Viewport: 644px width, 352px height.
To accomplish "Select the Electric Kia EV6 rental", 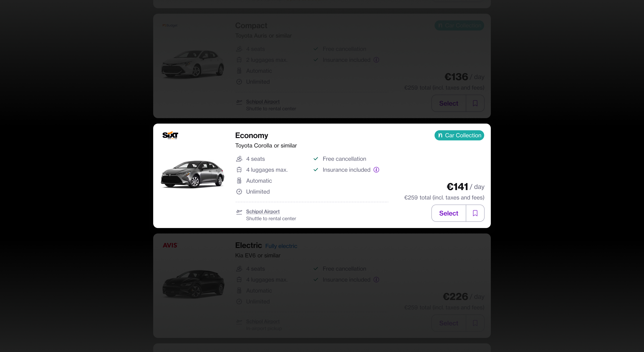I will coord(448,323).
